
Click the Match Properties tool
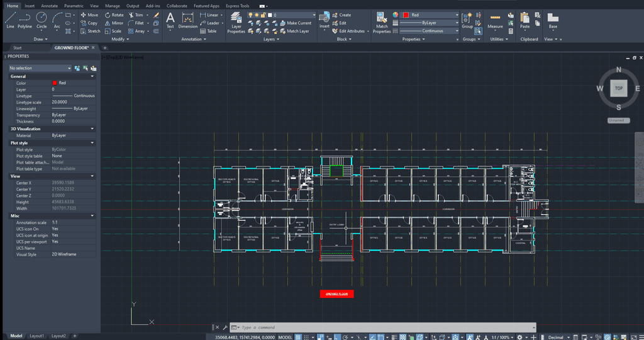coord(382,21)
